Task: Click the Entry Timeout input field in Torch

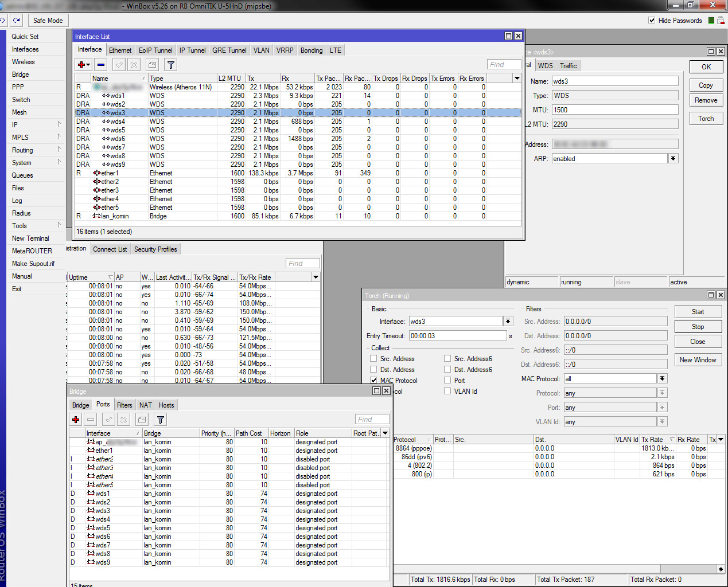Action: tap(457, 334)
